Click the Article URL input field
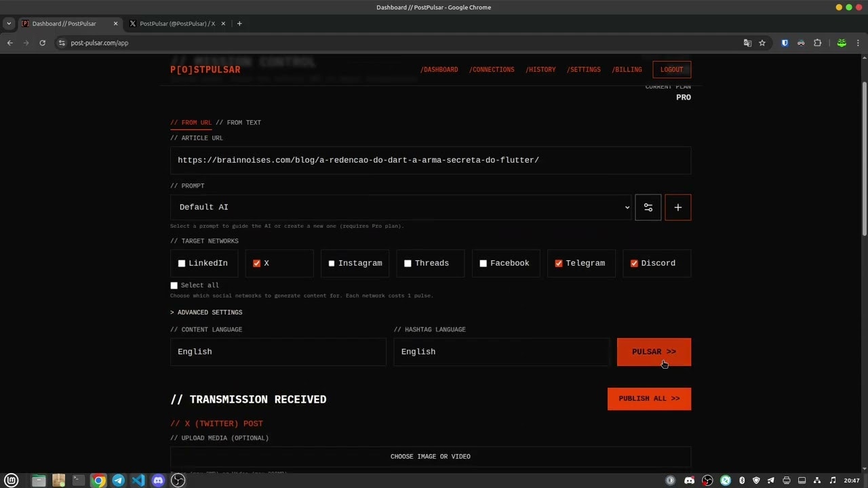The image size is (868, 488). [431, 161]
